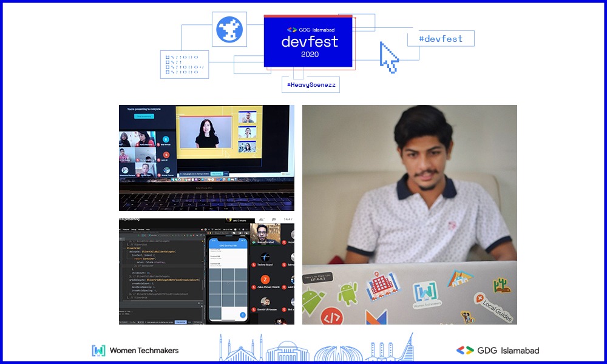Image resolution: width=607 pixels, height=364 pixels.
Task: Click the cactus sticker on laptop lid
Action: 501,285
